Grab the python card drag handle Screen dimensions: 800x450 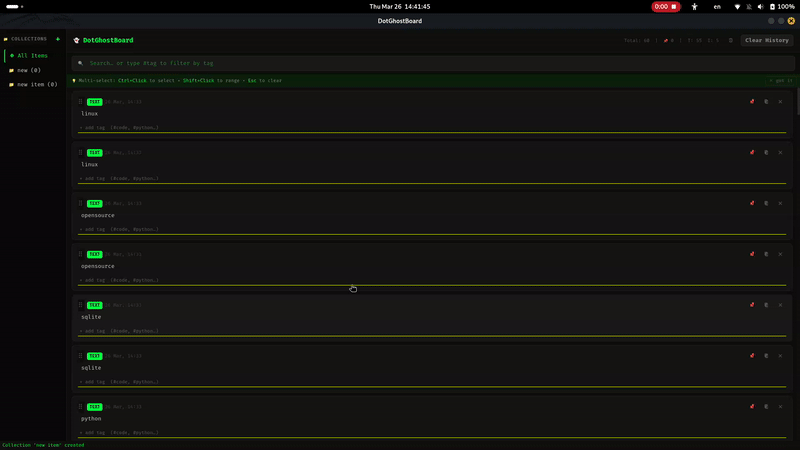pos(80,407)
